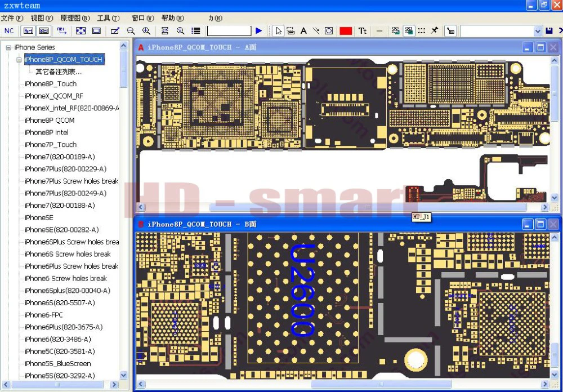Select iPhone7(820-00189-A) in the tree

[60, 157]
